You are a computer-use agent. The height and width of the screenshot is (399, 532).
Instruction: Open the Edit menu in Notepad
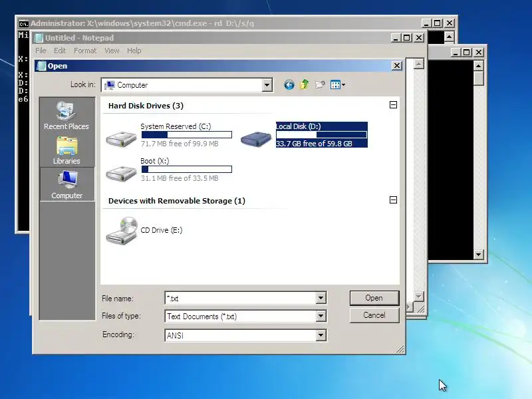[60, 51]
